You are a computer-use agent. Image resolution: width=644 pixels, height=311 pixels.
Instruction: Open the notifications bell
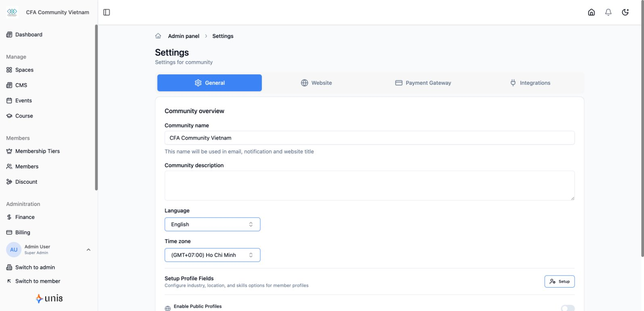point(608,12)
